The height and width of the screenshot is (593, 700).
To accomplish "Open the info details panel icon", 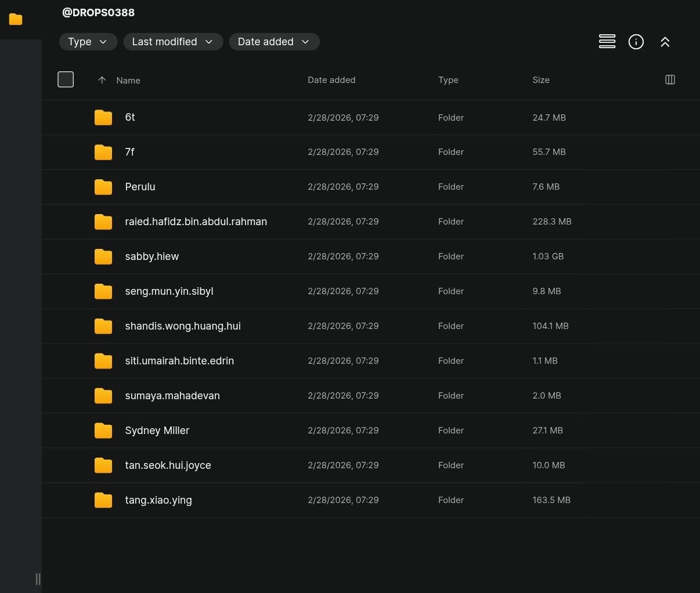I will click(636, 42).
